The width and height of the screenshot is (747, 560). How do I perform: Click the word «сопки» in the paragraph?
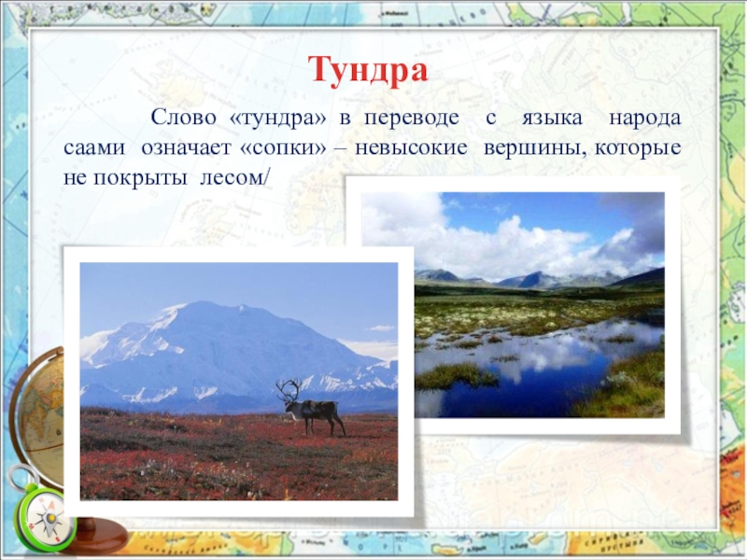(283, 147)
